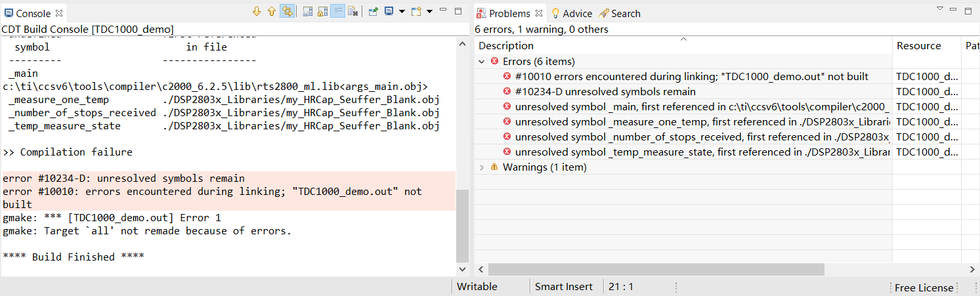980x296 pixels.
Task: Collapse the Errors (6 items) group
Action: pyautogui.click(x=482, y=62)
